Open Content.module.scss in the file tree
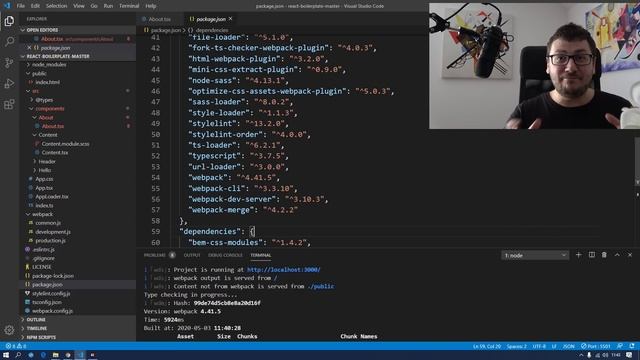The width and height of the screenshot is (640, 360). pos(78,144)
